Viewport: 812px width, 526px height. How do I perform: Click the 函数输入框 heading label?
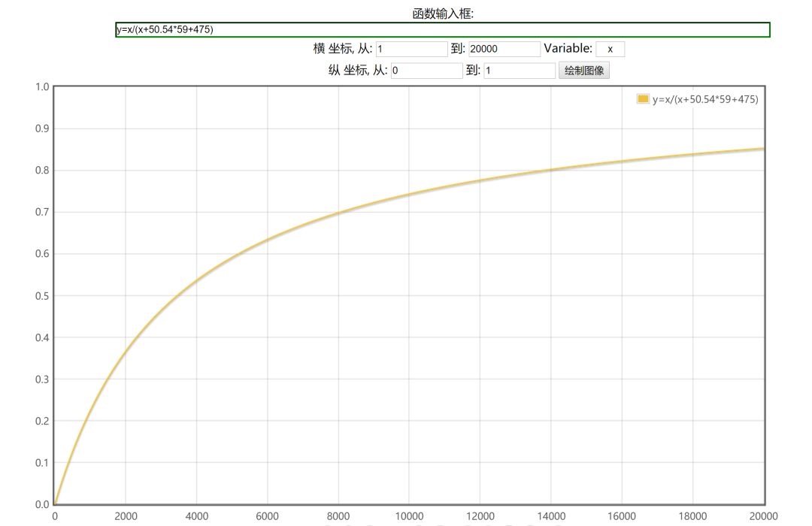click(443, 14)
